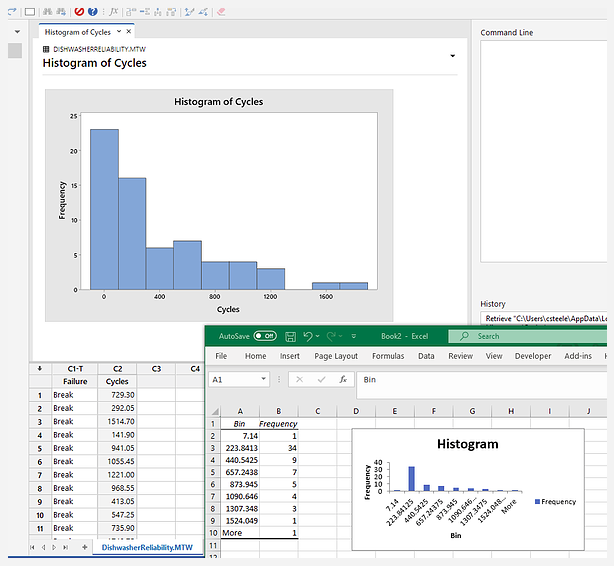The height and width of the screenshot is (566, 614).
Task: Click the Minitab Command Line text area
Action: click(x=544, y=151)
